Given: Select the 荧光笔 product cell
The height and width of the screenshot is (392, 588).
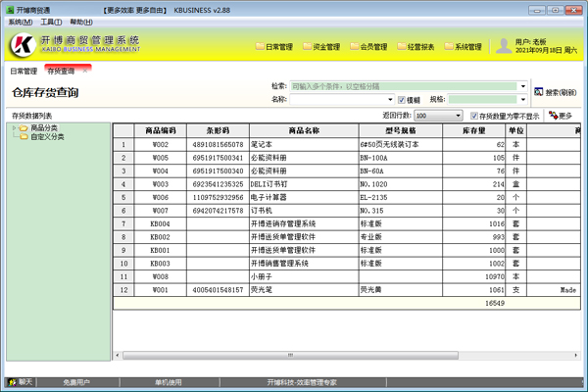Looking at the screenshot, I should pos(304,290).
